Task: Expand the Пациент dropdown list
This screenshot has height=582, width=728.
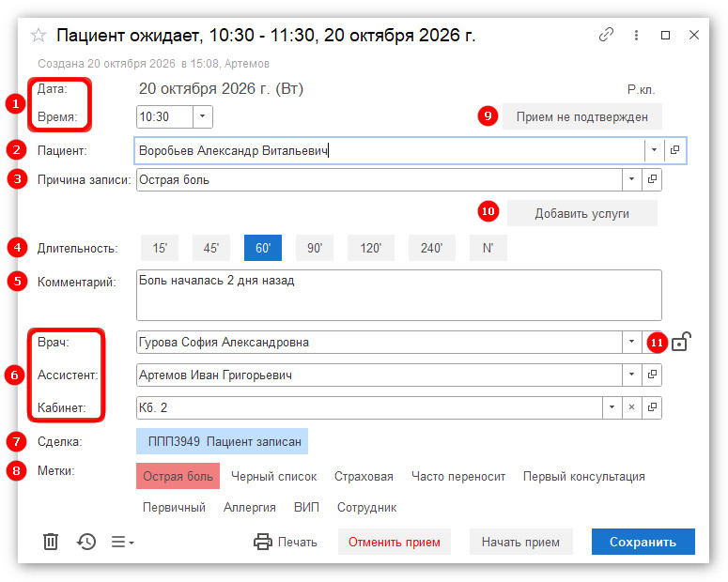Action: (x=654, y=150)
